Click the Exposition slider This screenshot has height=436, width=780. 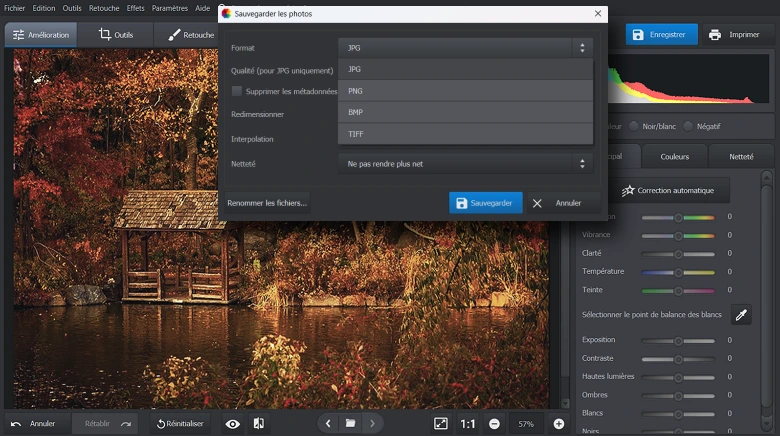[x=678, y=341]
